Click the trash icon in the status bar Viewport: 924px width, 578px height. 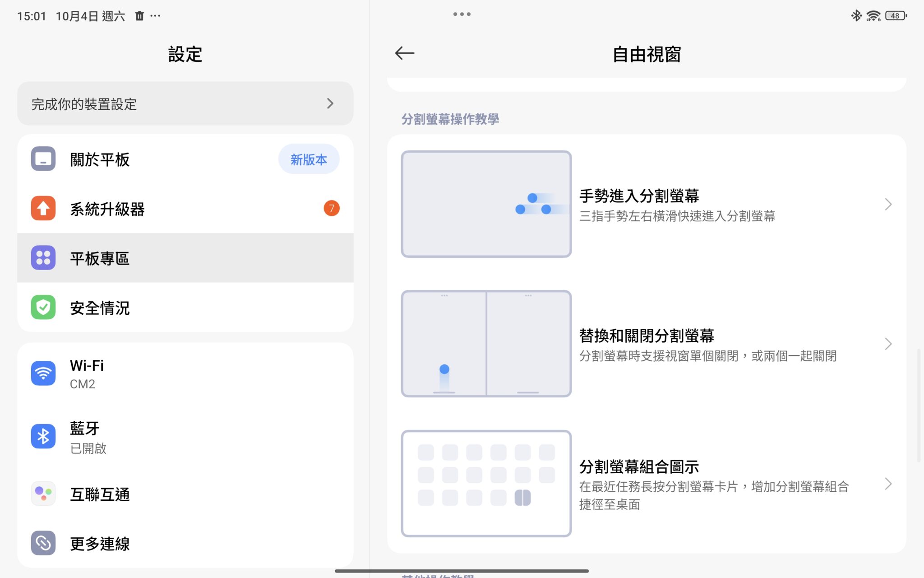[139, 15]
